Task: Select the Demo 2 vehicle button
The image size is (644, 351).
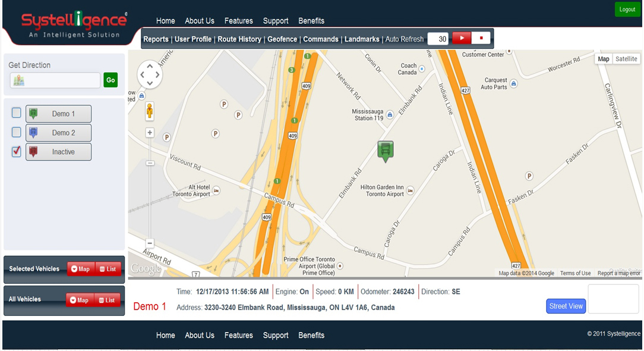Action: pyautogui.click(x=58, y=133)
